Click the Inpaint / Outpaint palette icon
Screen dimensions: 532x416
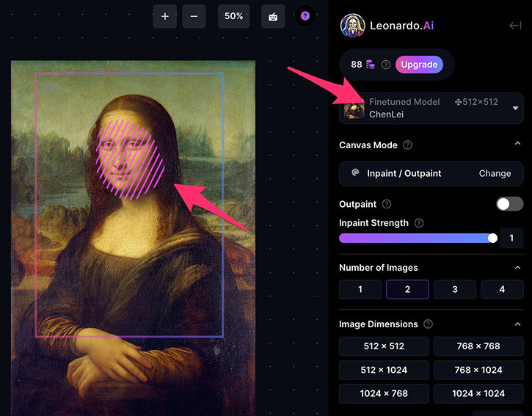(x=355, y=172)
